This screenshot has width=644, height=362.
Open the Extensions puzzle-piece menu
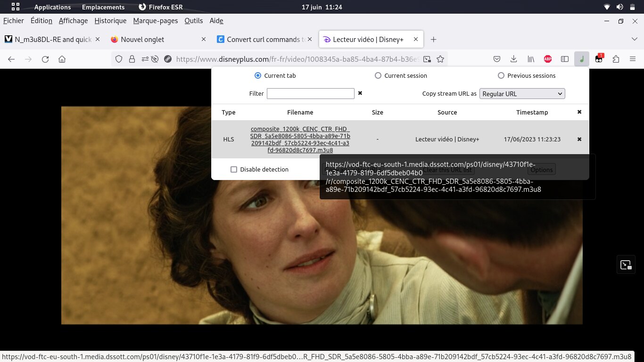[616, 59]
